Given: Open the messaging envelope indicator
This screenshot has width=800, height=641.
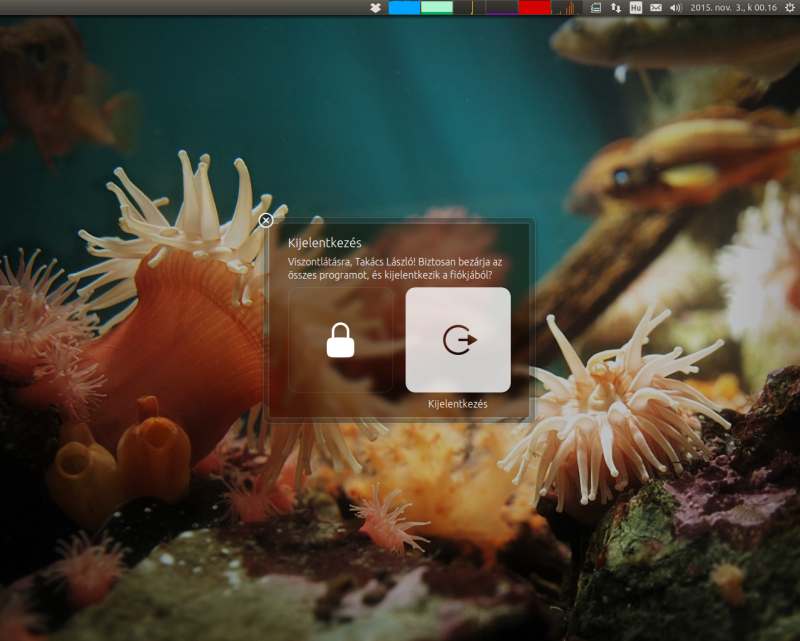Looking at the screenshot, I should coord(656,8).
